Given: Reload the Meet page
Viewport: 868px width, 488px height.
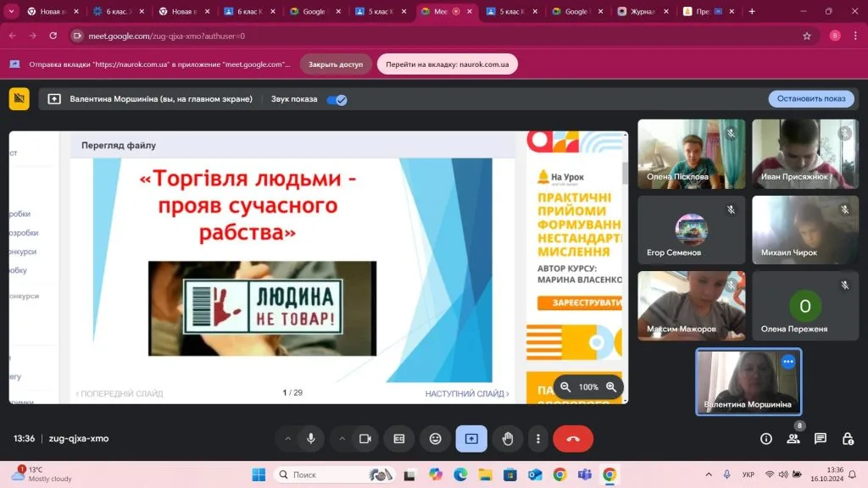Looking at the screenshot, I should [x=53, y=36].
